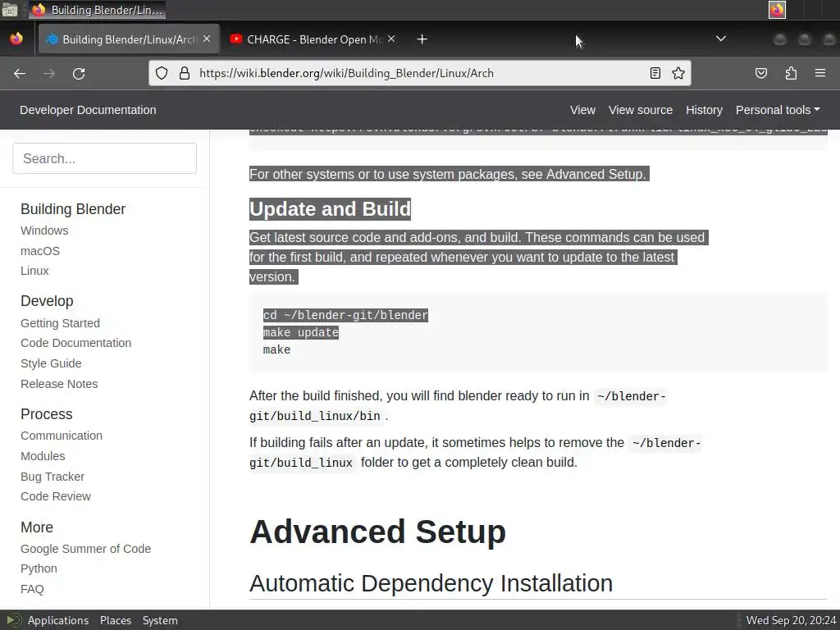Expand the list all tabs chevron
The height and width of the screenshot is (630, 840).
(x=721, y=39)
